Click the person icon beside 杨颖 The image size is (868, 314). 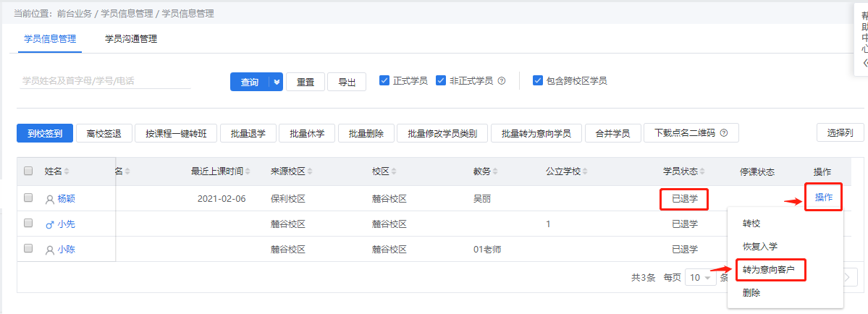tap(50, 199)
